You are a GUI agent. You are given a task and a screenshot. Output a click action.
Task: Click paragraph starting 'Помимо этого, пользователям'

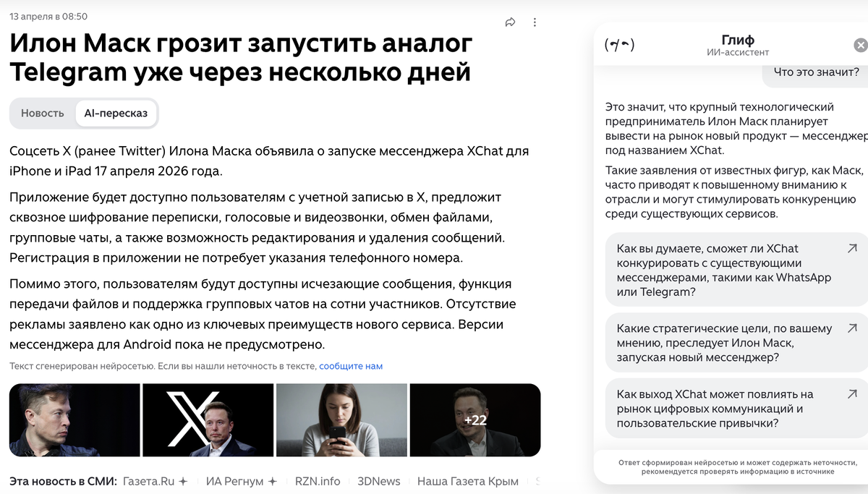tap(263, 314)
